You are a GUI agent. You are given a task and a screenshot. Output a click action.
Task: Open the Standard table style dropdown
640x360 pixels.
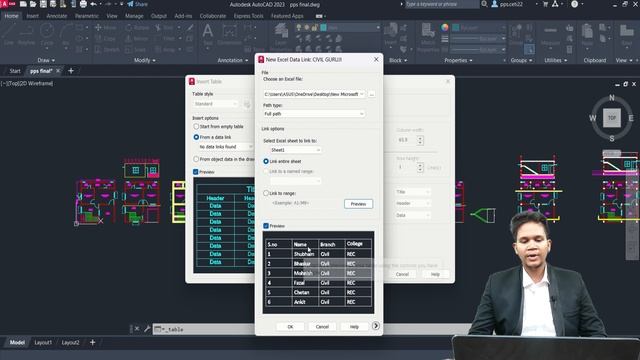click(216, 104)
